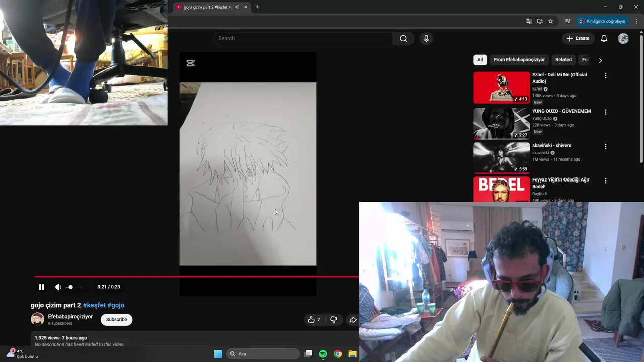Screen dimensions: 644x362
Task: Click the translate page icon in address bar
Action: pos(529,21)
